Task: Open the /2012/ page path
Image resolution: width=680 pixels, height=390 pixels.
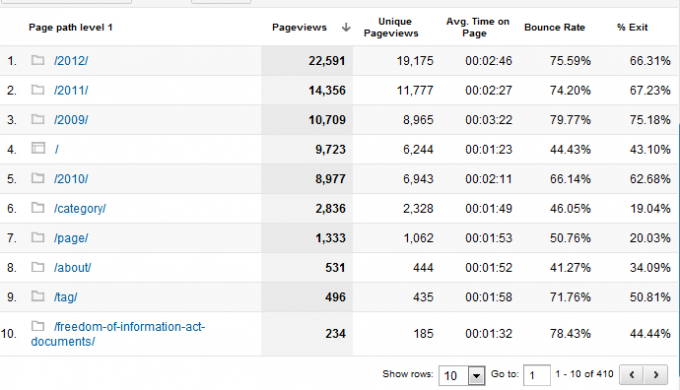Action: click(x=71, y=61)
